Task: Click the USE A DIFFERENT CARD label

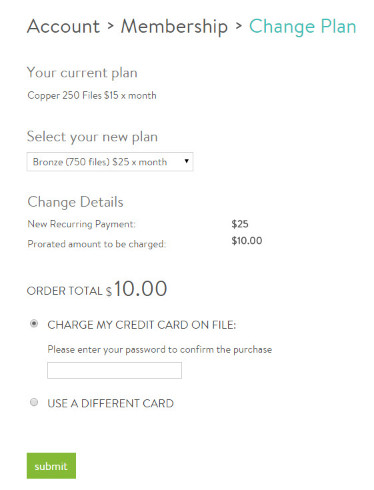Action: tap(111, 403)
